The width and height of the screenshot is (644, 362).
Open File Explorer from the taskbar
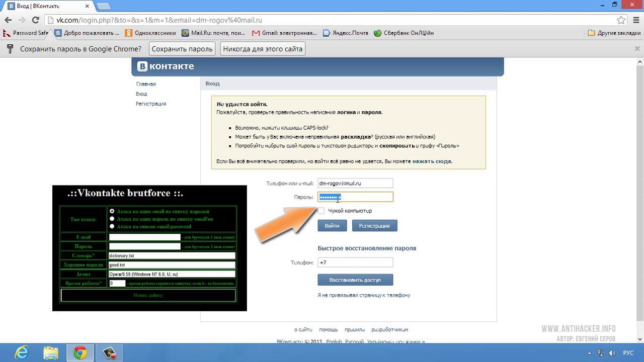[x=50, y=353]
